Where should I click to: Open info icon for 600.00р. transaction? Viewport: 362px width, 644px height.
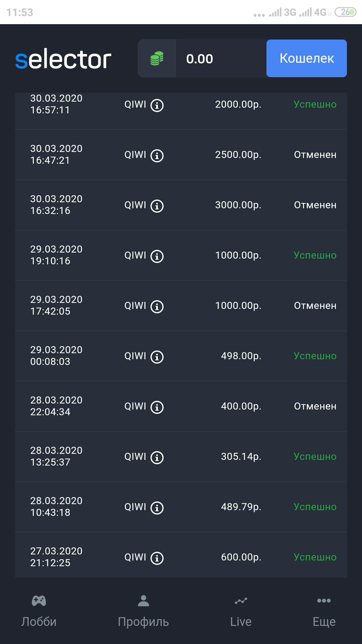157,558
